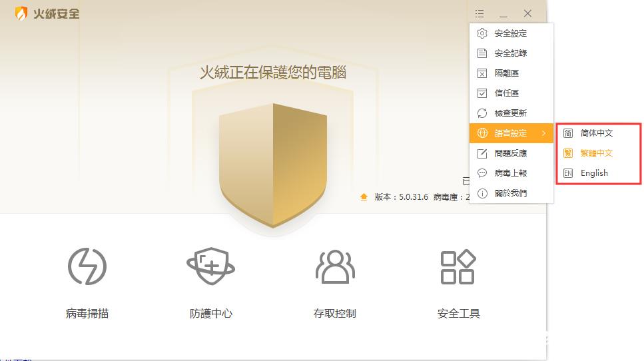Screen dimensions: 644x361
Task: Click the 火绒安全 title text
Action: coord(56,13)
